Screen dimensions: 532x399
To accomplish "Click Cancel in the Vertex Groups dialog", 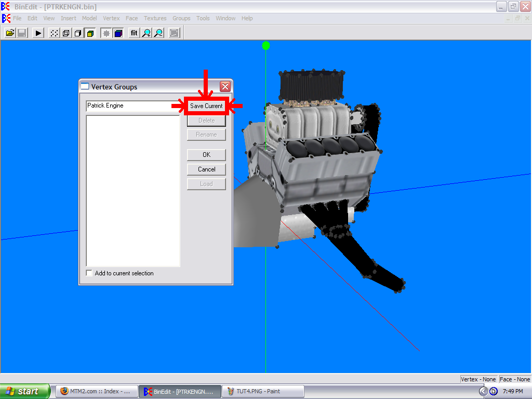I will [206, 169].
